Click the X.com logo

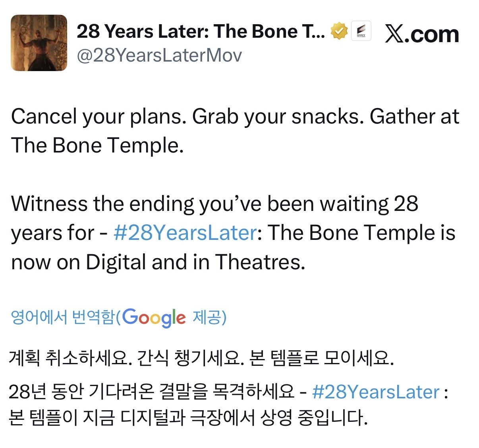coord(422,35)
